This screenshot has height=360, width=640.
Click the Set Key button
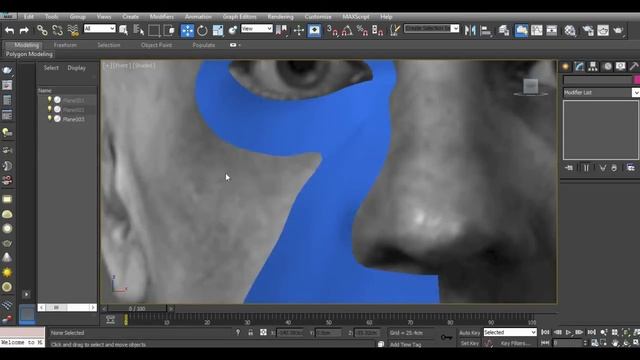click(470, 343)
